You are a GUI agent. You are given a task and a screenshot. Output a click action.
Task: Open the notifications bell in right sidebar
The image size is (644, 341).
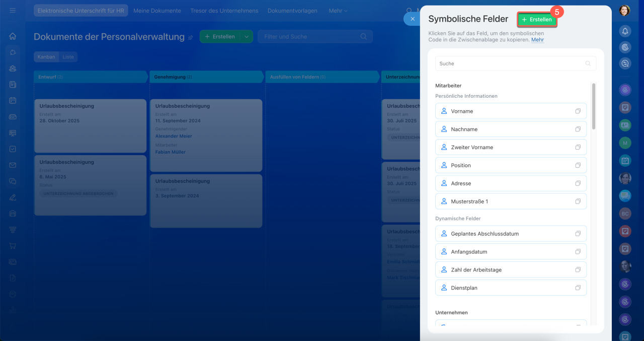pyautogui.click(x=625, y=31)
